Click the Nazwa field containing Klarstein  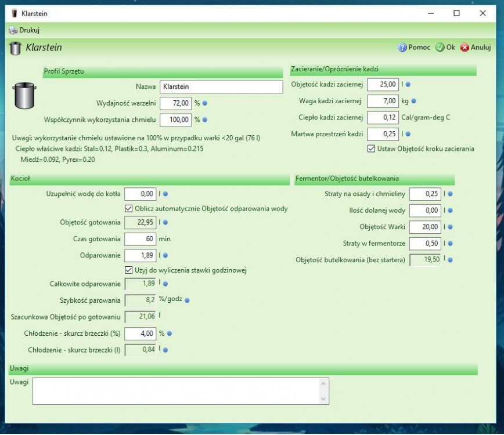click(221, 87)
